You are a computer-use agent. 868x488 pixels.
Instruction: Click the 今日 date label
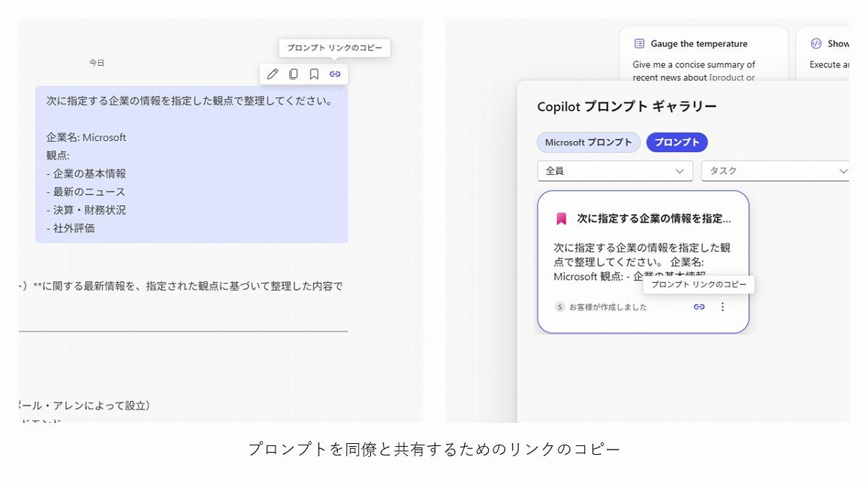97,63
